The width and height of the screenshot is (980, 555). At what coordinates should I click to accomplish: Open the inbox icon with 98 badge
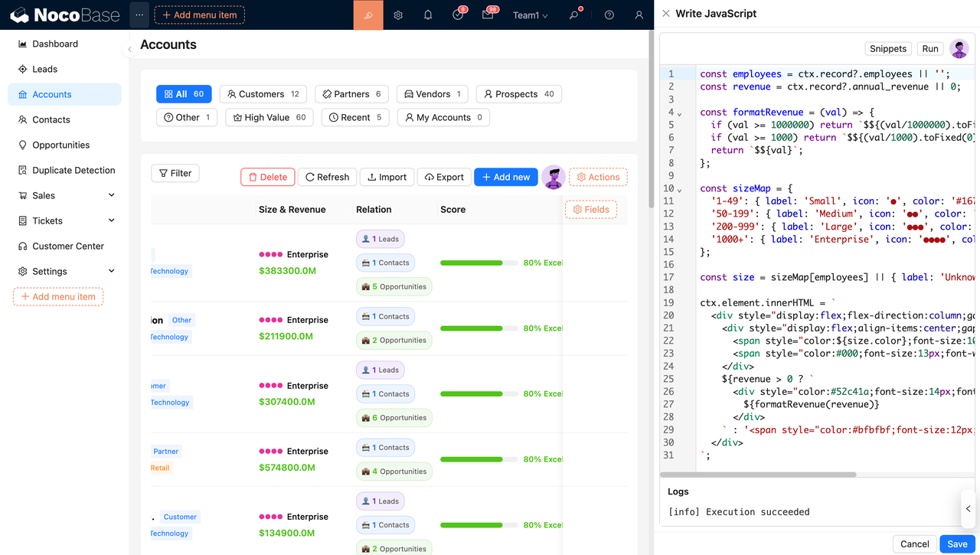(x=488, y=15)
